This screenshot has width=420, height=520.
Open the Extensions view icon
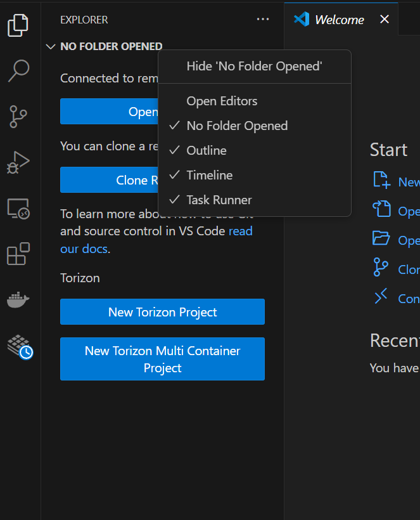coord(18,254)
